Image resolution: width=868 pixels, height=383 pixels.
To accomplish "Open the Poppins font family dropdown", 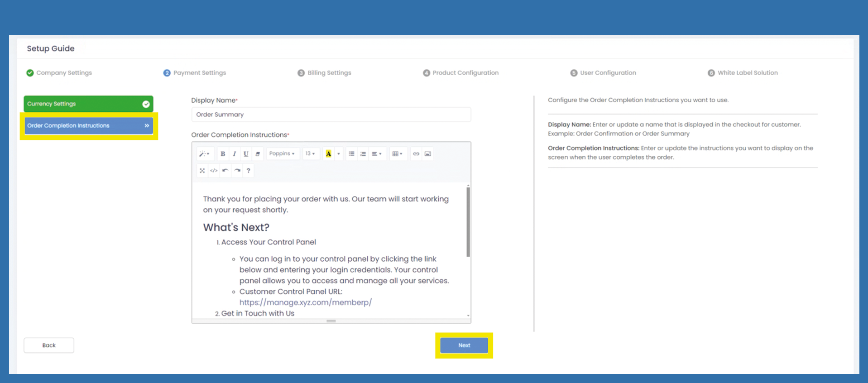I will pyautogui.click(x=282, y=154).
